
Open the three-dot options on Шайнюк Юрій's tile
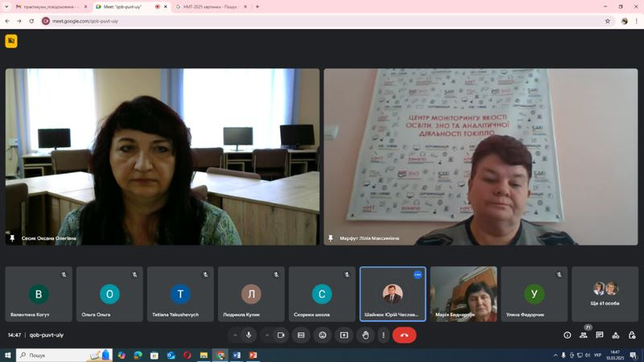coord(418,274)
